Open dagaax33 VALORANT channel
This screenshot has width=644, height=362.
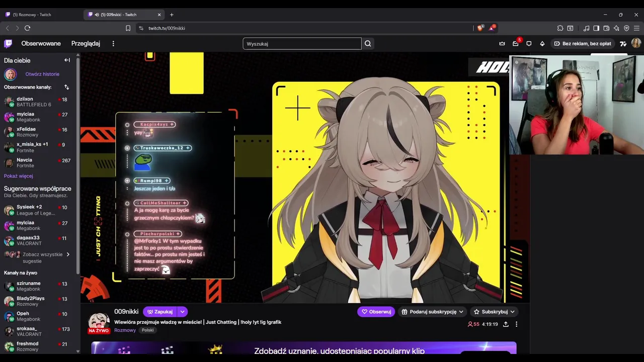(x=37, y=240)
